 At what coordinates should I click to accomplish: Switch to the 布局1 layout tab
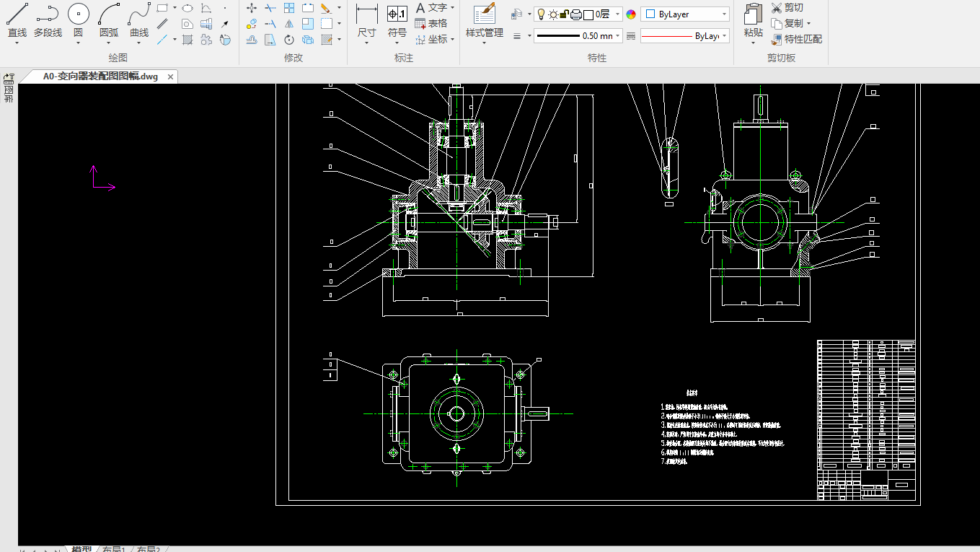point(114,550)
